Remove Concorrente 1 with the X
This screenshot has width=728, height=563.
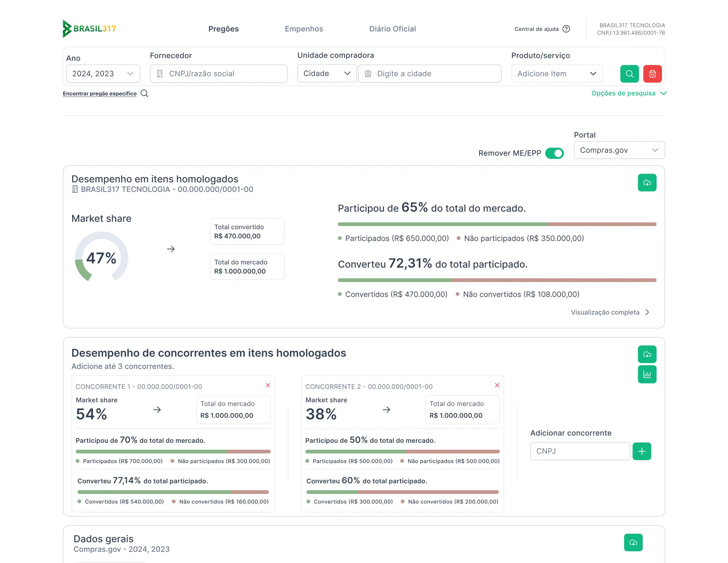[x=268, y=385]
